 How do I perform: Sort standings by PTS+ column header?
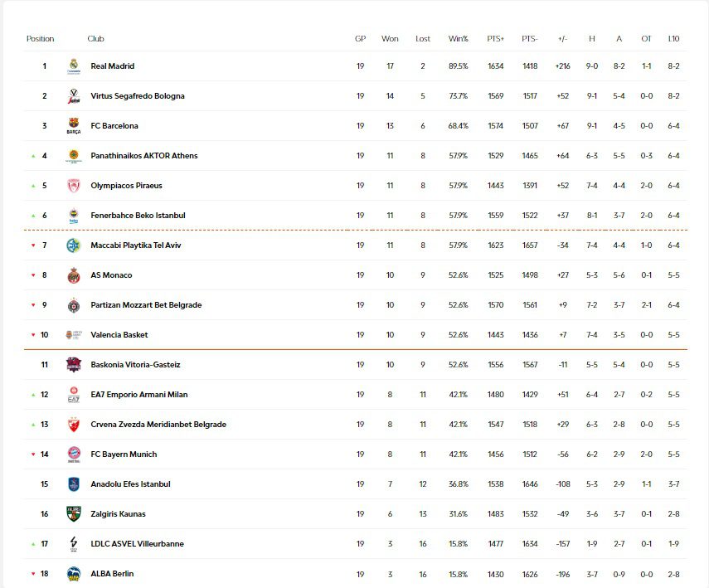pyautogui.click(x=496, y=39)
